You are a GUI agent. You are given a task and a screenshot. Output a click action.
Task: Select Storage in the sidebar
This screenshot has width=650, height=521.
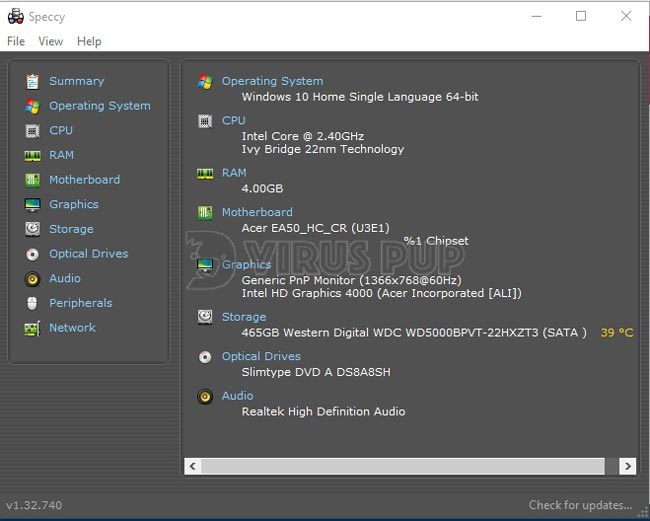pyautogui.click(x=71, y=229)
